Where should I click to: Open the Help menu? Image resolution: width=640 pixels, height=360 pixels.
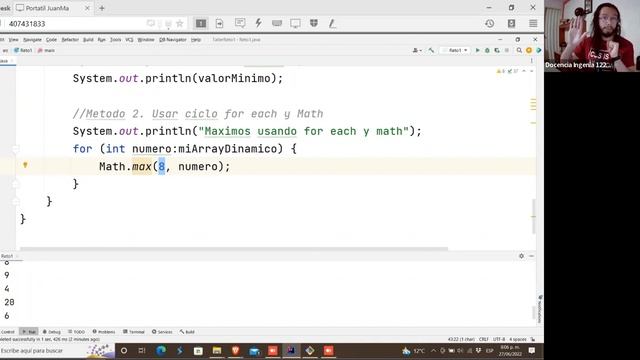click(196, 40)
